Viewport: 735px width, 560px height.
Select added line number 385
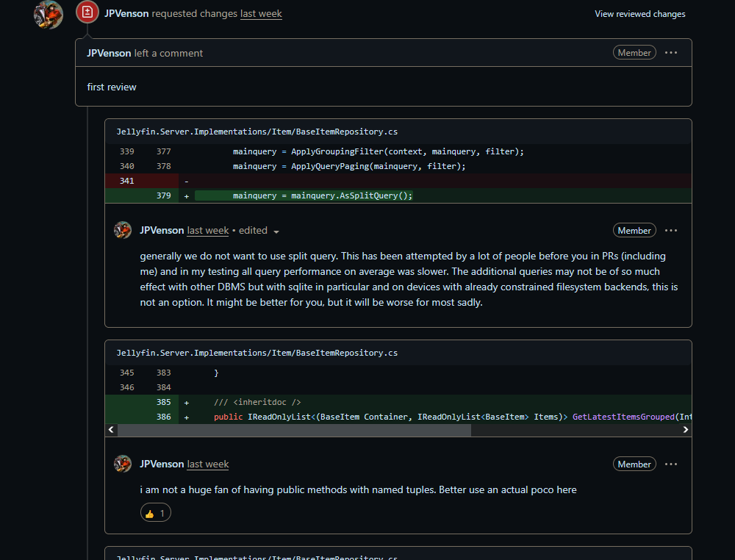click(x=163, y=402)
